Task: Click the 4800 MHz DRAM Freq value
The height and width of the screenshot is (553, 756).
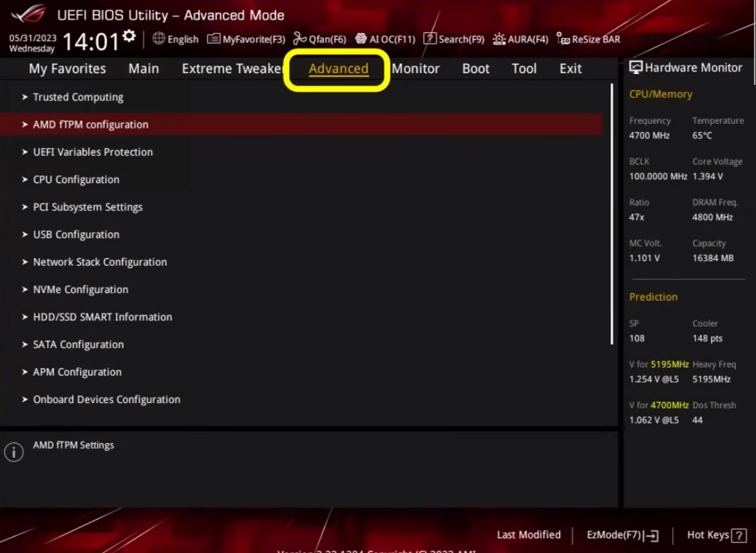Action: pos(712,218)
